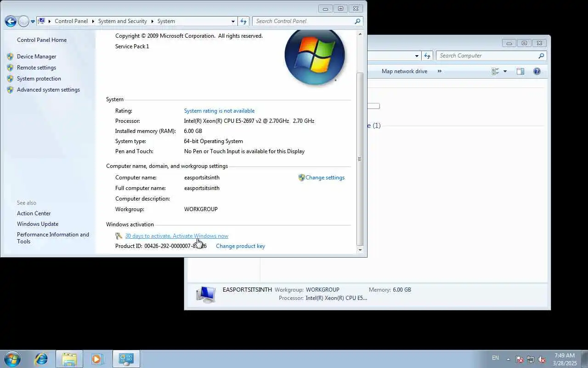
Task: Click change view icon in Computer window
Action: [495, 71]
